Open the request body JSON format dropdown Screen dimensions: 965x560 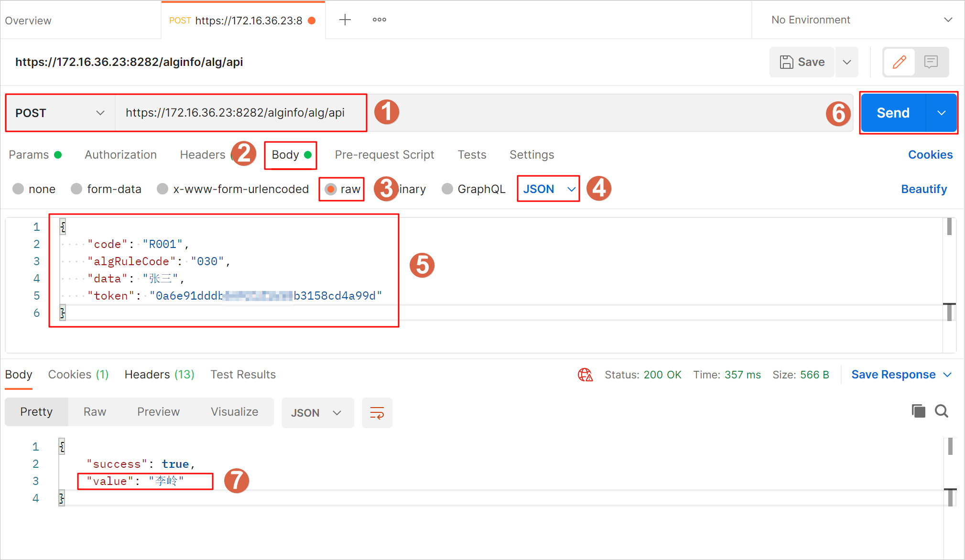pos(548,189)
